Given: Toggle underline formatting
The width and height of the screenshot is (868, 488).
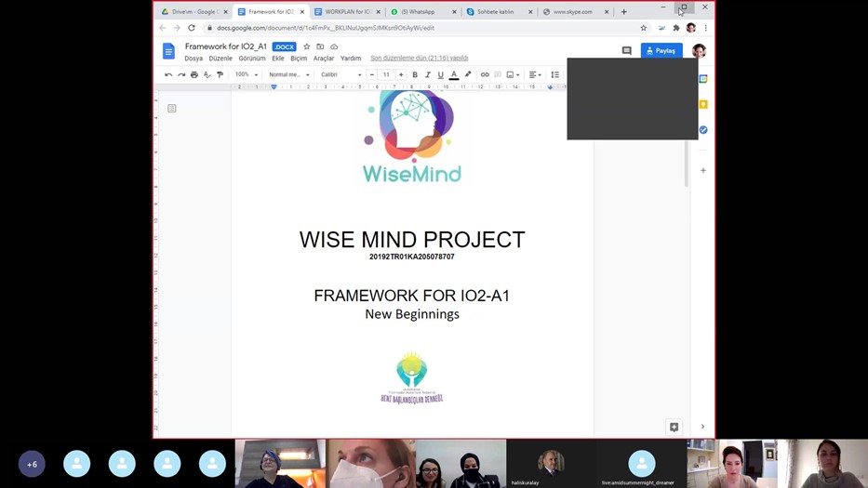Looking at the screenshot, I should point(441,74).
